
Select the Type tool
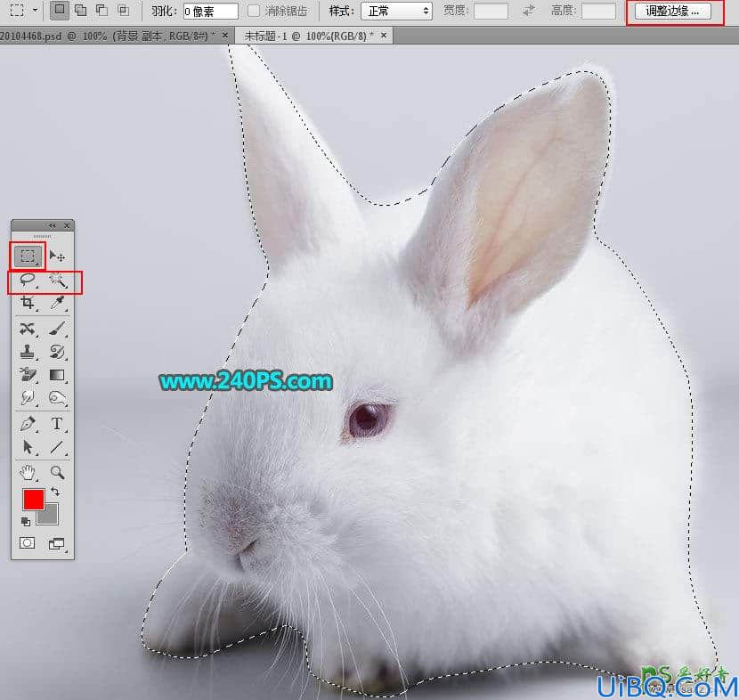[x=57, y=423]
